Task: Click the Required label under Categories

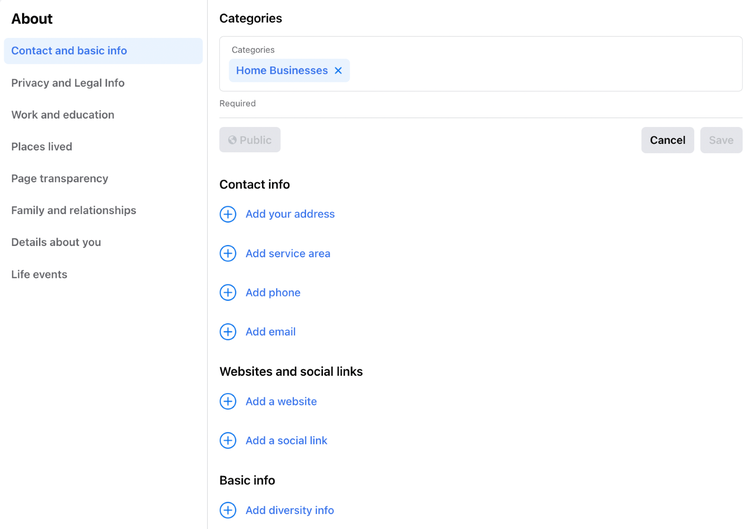Action: [x=238, y=104]
